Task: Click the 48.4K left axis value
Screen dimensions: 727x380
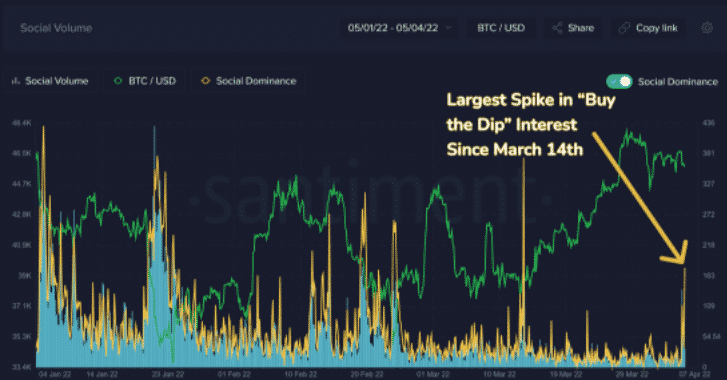Action: pos(22,123)
